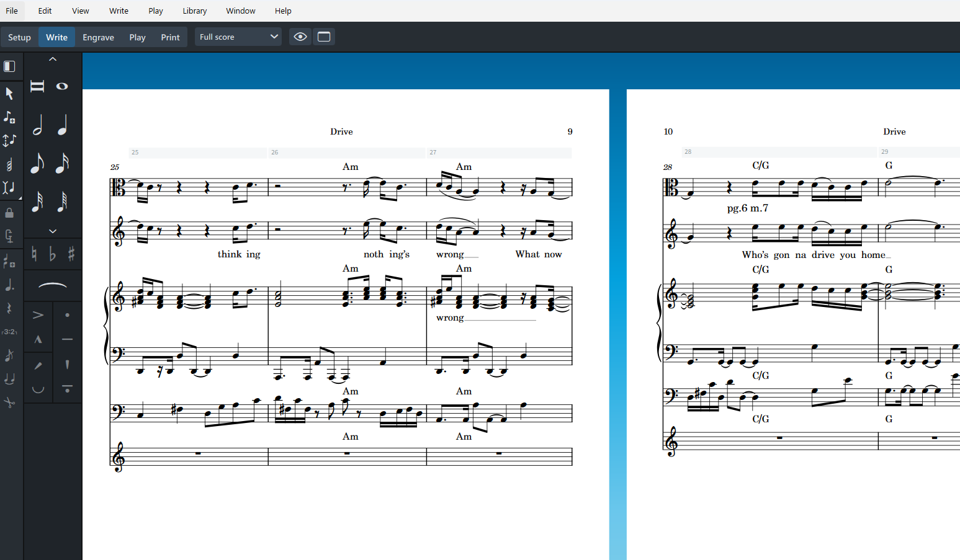This screenshot has width=960, height=560.
Task: Open the Library menu
Action: point(194,11)
